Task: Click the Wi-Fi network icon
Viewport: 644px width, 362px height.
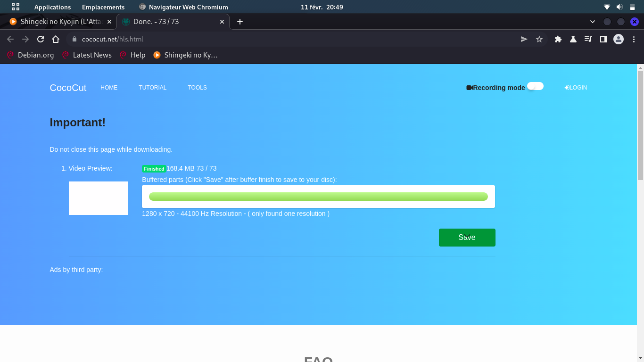Action: [607, 7]
